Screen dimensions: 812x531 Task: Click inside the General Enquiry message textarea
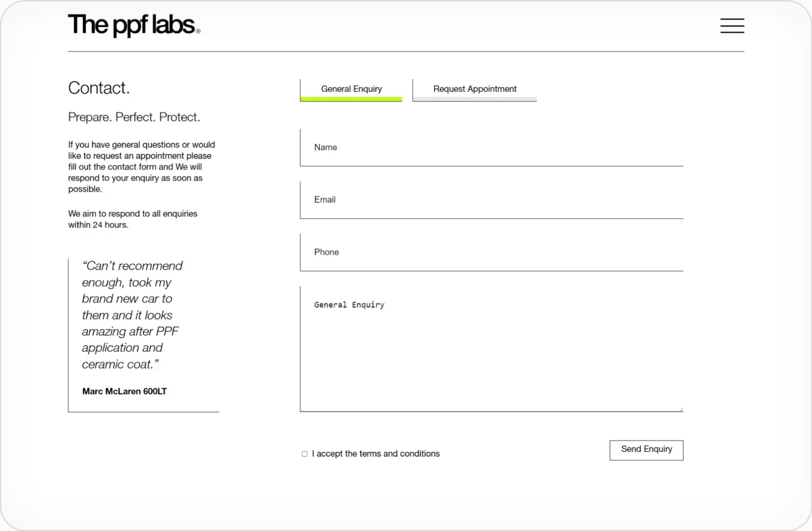pos(491,350)
